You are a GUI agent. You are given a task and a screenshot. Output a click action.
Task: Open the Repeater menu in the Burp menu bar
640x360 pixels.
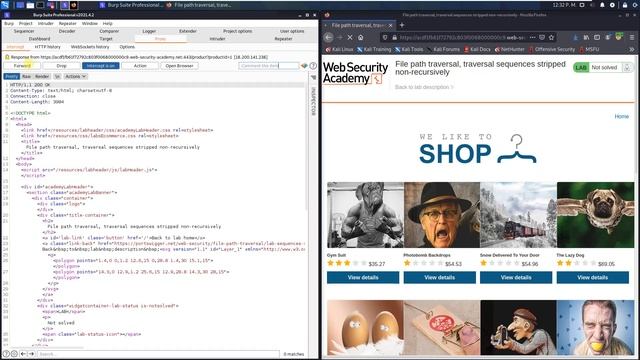click(x=67, y=24)
